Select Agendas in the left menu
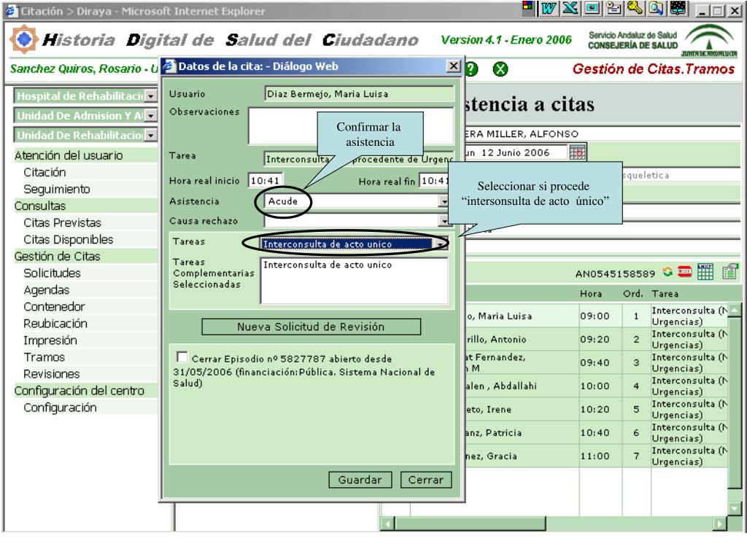Screen dimensions: 747x560 pyautogui.click(x=47, y=289)
